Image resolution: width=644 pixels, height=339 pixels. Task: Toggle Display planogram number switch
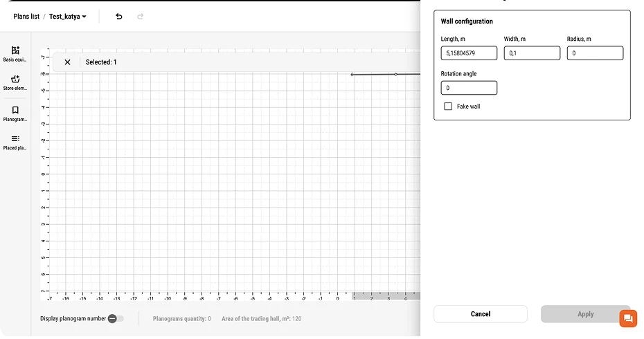pyautogui.click(x=116, y=319)
